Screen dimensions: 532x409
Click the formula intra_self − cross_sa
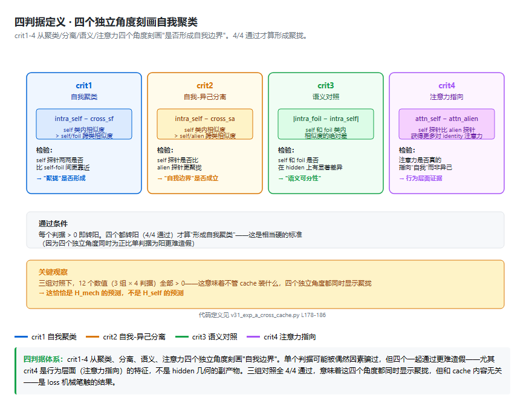click(204, 119)
